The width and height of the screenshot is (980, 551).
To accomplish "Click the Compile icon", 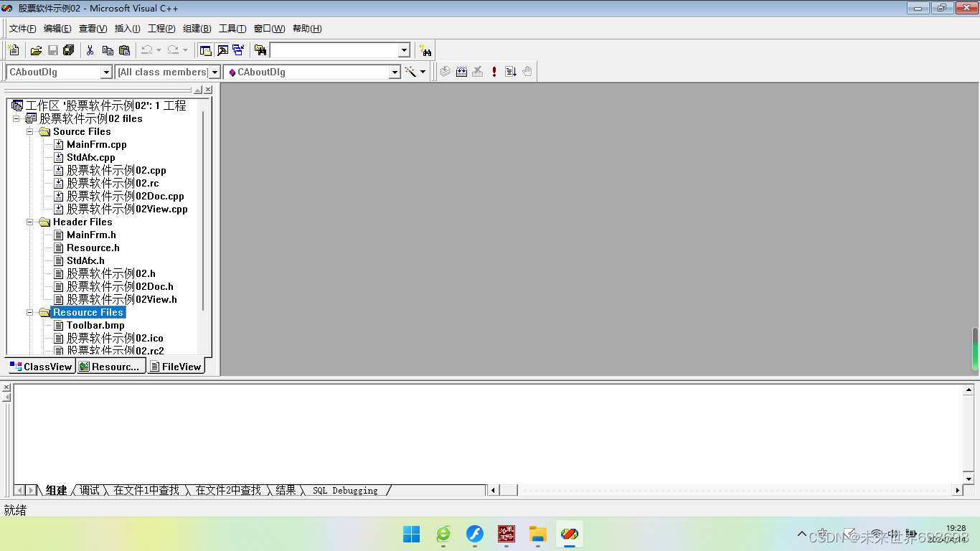I will click(446, 72).
